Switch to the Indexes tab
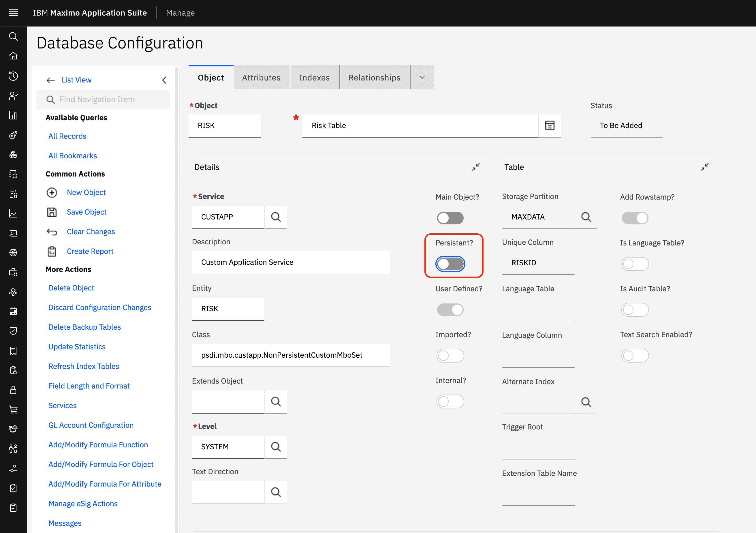Image resolution: width=756 pixels, height=533 pixels. [315, 78]
